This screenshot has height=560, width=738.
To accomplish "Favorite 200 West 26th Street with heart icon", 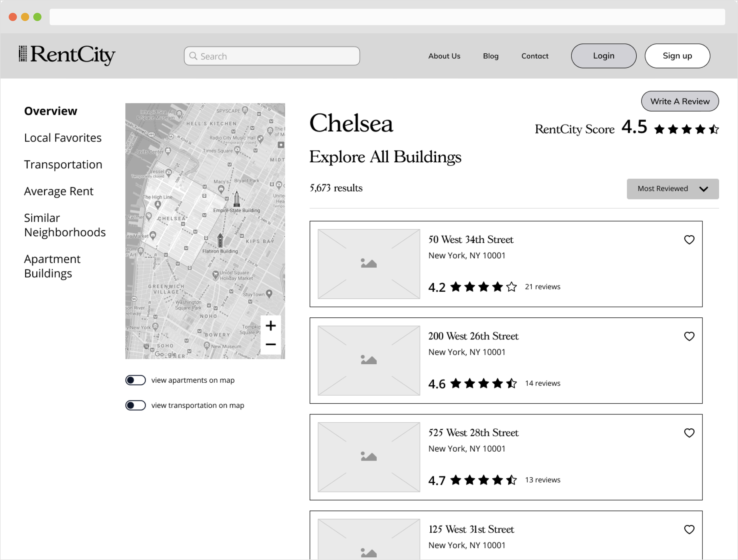I will click(689, 336).
